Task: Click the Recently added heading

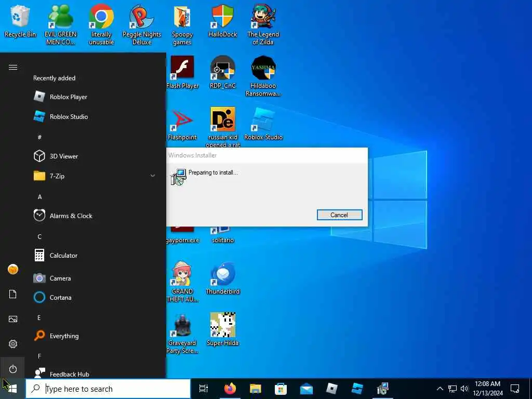Action: point(54,78)
